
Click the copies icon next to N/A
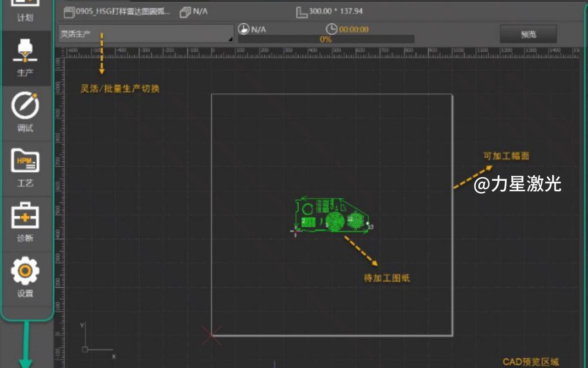[x=185, y=12]
